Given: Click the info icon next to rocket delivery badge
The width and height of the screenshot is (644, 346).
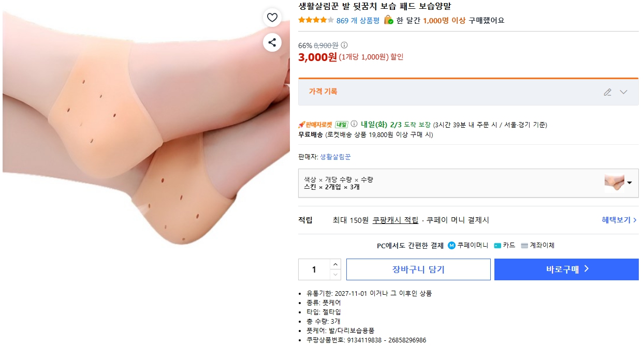Looking at the screenshot, I should [x=354, y=124].
